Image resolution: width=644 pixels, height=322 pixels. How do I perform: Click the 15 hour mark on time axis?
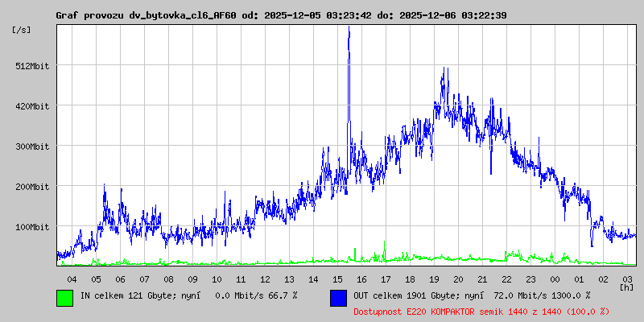coord(337,279)
